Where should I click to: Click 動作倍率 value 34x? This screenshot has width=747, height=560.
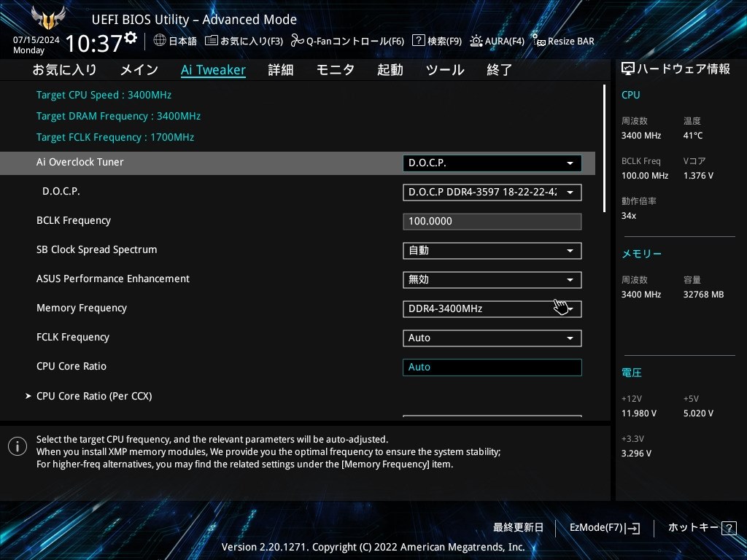[x=629, y=216]
